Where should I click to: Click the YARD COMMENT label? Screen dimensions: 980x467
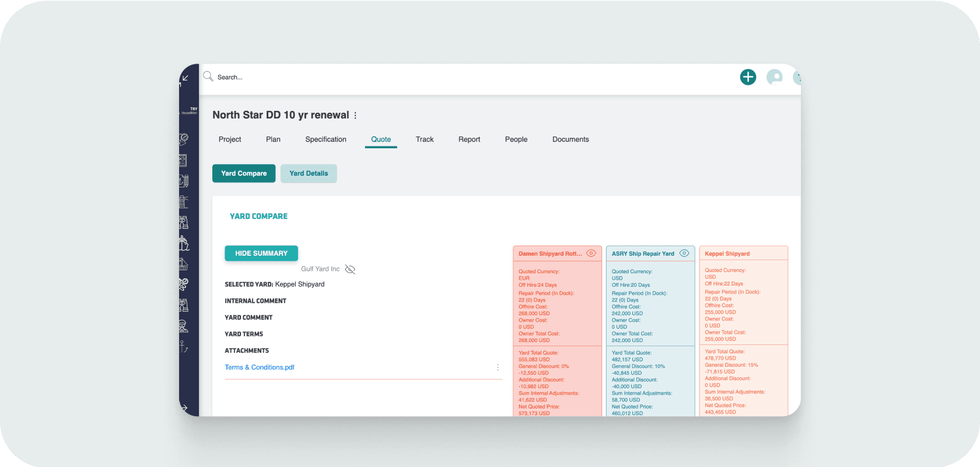249,318
